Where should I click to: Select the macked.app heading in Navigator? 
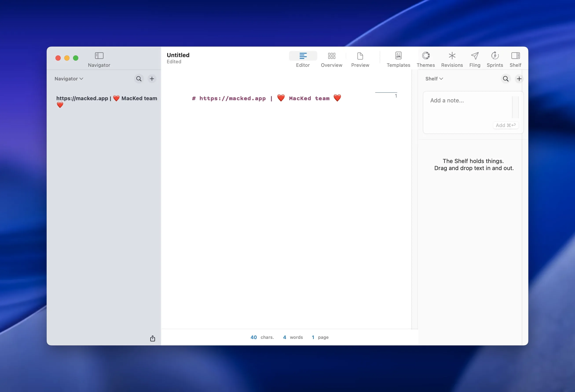pos(106,99)
